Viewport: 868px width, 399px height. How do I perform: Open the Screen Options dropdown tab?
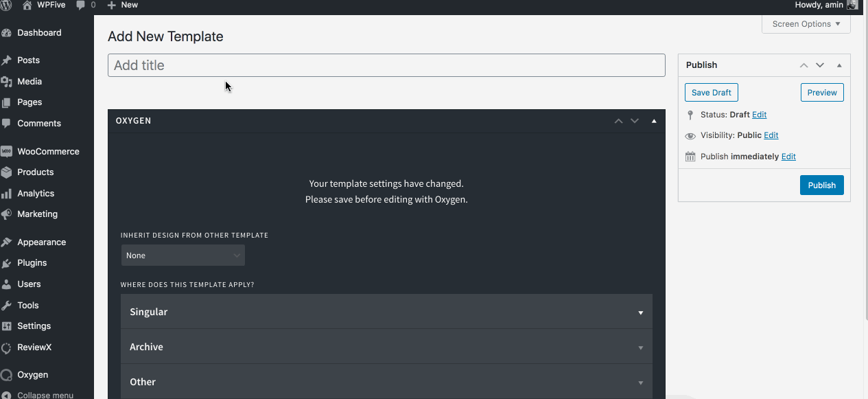coord(806,24)
